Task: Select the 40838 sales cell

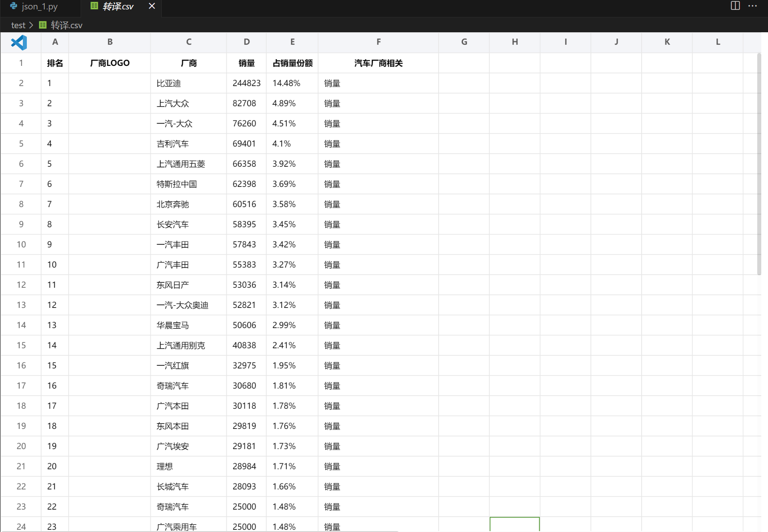Action: 246,346
